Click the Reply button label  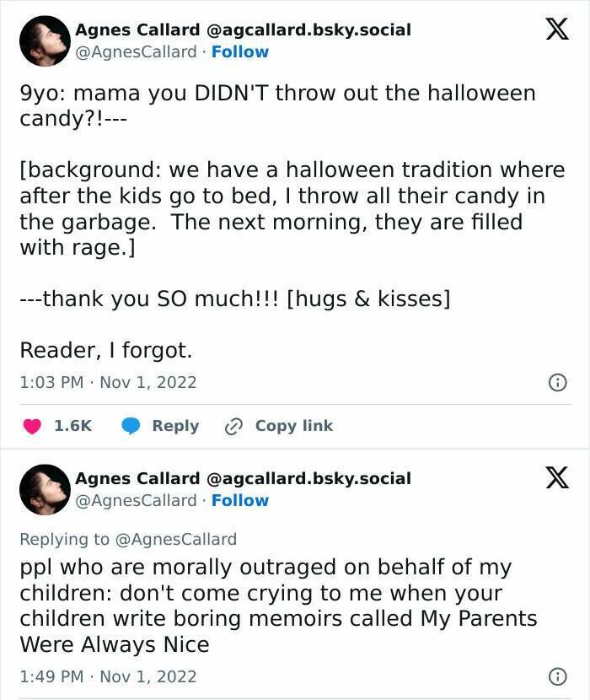pos(175,426)
